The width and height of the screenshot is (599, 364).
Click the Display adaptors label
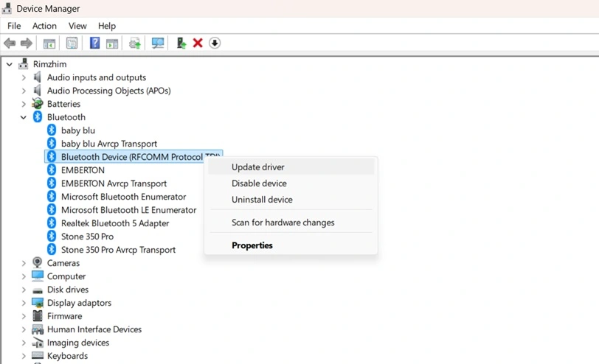(79, 303)
